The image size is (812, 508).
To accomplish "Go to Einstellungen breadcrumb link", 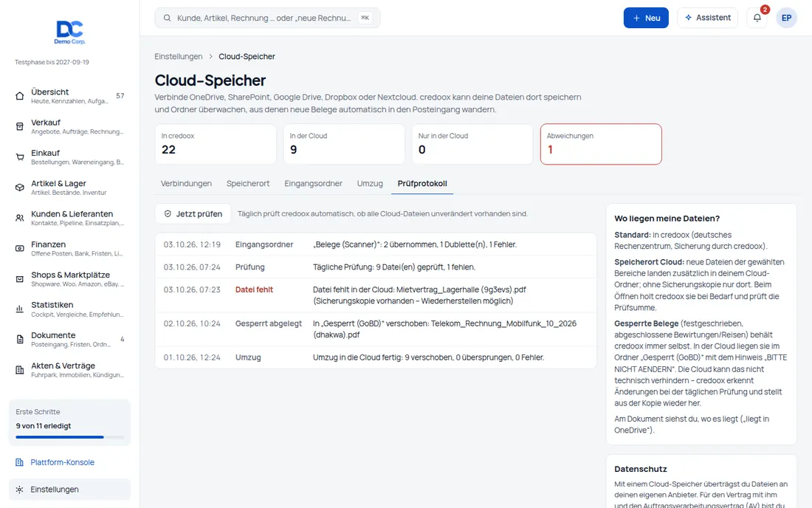I will [x=178, y=56].
